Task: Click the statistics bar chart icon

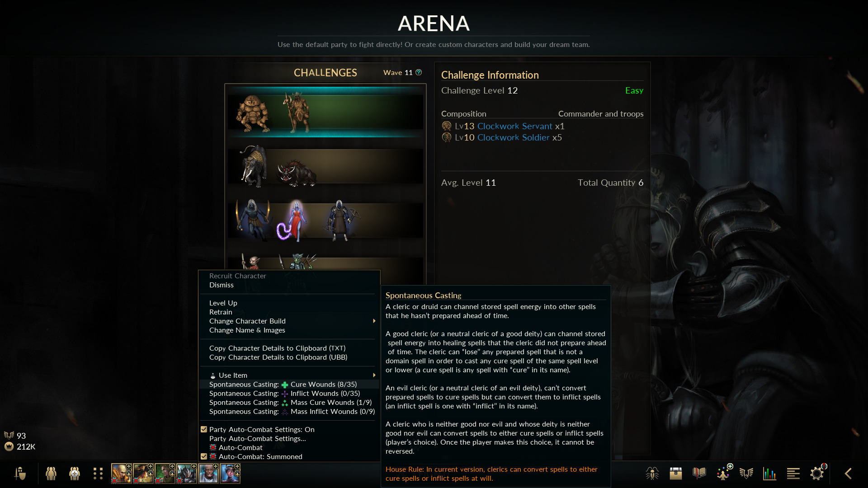Action: click(769, 474)
